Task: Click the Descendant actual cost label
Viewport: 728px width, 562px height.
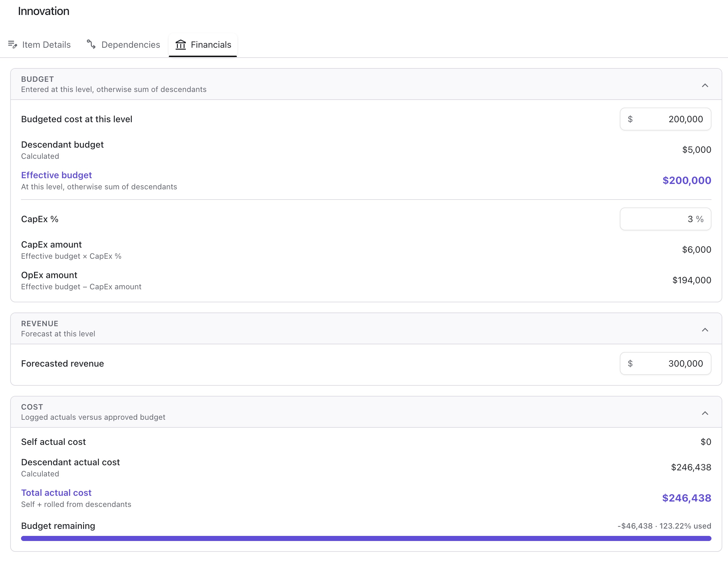Action: point(70,462)
